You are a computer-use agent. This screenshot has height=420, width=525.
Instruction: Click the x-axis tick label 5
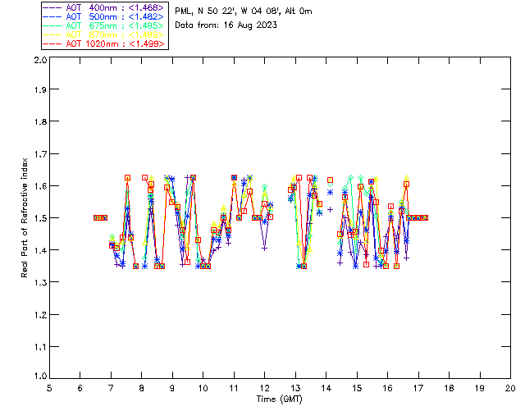pos(49,388)
